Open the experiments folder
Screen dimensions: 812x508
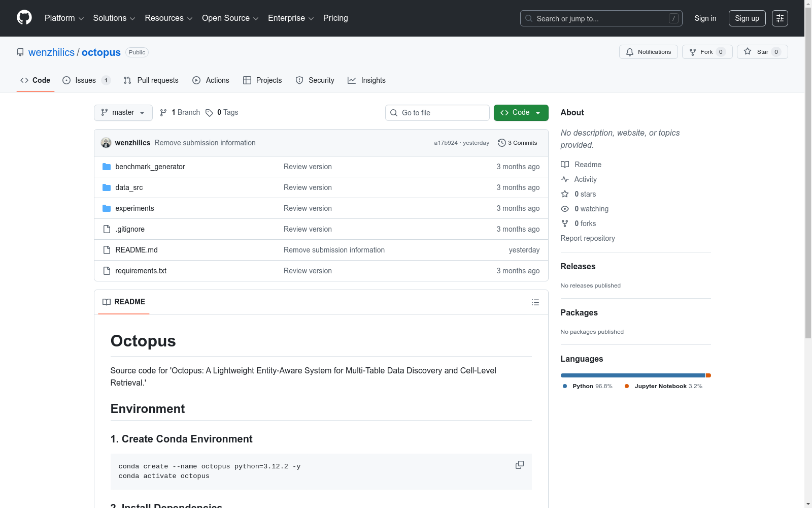[x=134, y=208]
